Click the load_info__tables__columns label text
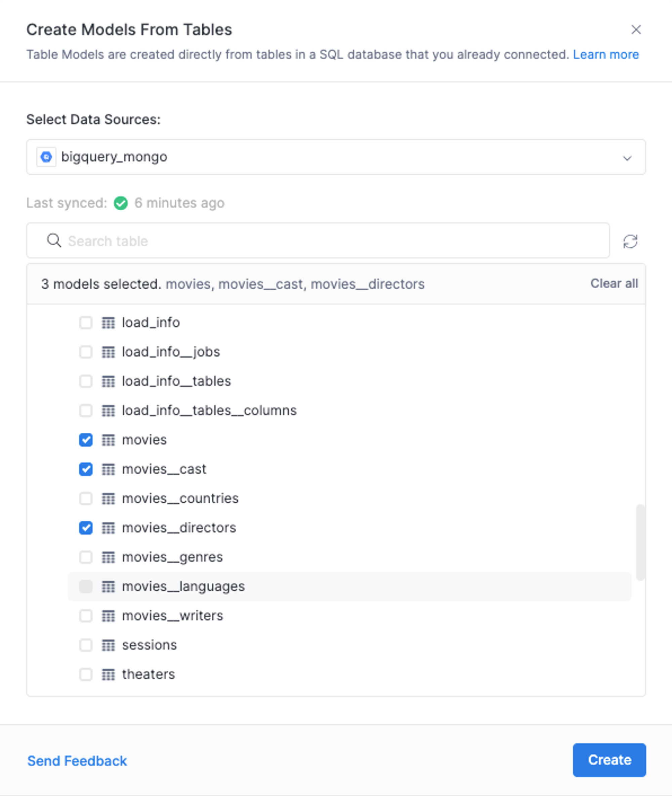The image size is (672, 796). point(209,411)
